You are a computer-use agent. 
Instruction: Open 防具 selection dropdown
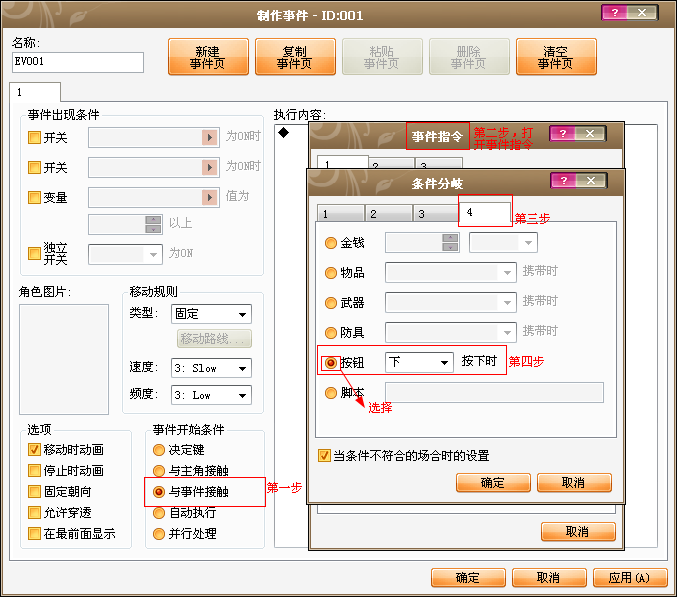point(451,332)
